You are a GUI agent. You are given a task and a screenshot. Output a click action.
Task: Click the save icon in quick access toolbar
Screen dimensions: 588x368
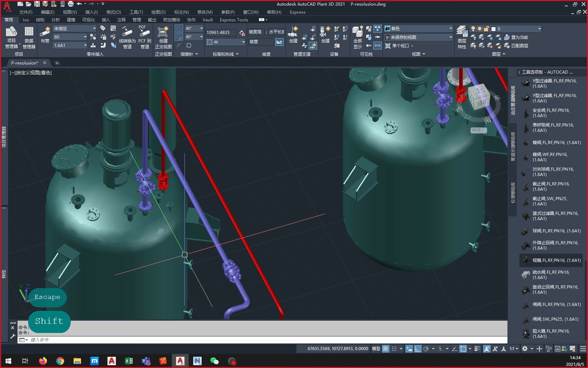[37, 4]
